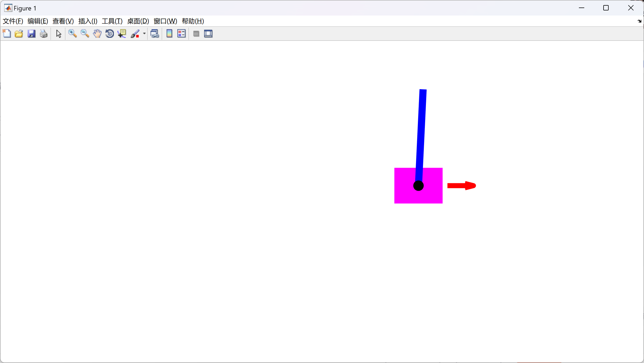This screenshot has height=363, width=644.
Task: Toggle the Edit Plot arrow tool
Action: (x=59, y=34)
